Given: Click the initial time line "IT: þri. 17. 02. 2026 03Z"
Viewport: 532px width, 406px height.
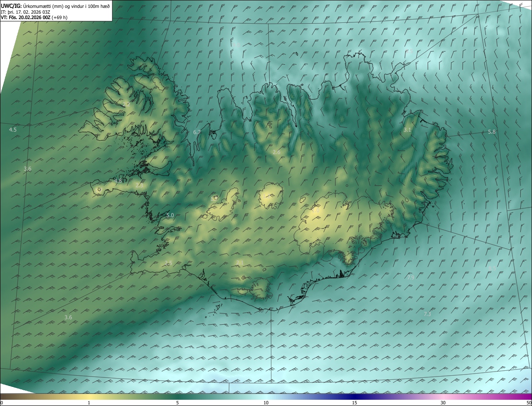Looking at the screenshot, I should (x=26, y=12).
